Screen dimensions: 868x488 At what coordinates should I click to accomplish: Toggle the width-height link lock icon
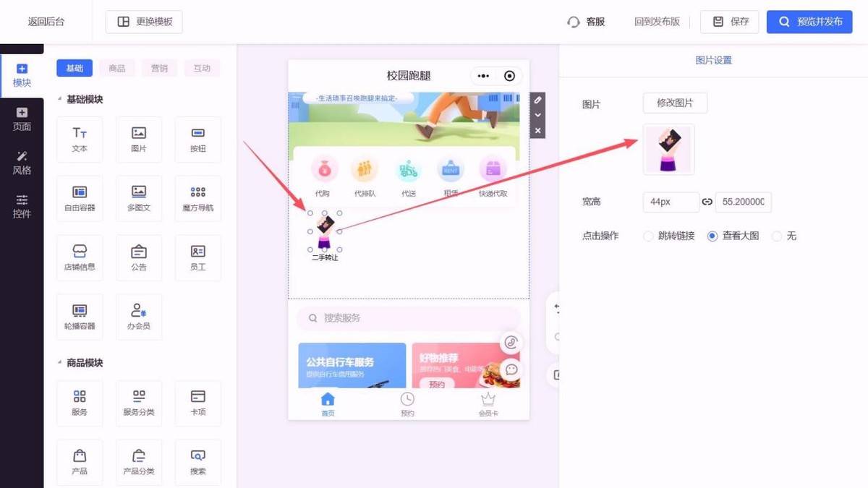pos(707,202)
